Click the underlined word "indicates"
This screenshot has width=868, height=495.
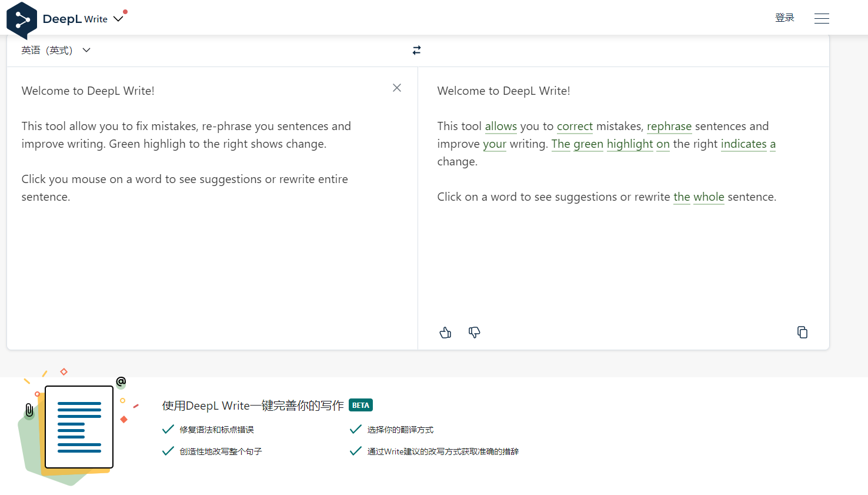pos(743,144)
